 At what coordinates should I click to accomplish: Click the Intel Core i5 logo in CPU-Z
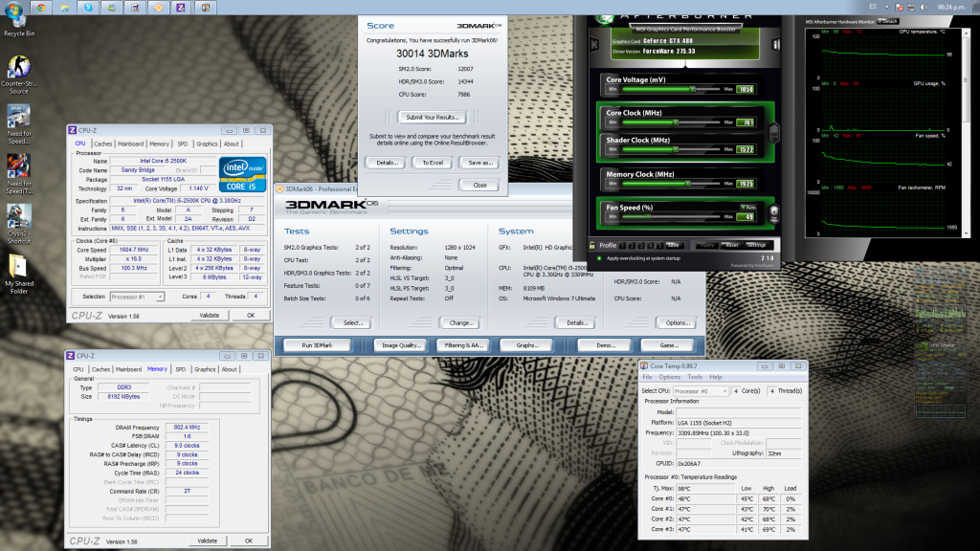[242, 174]
